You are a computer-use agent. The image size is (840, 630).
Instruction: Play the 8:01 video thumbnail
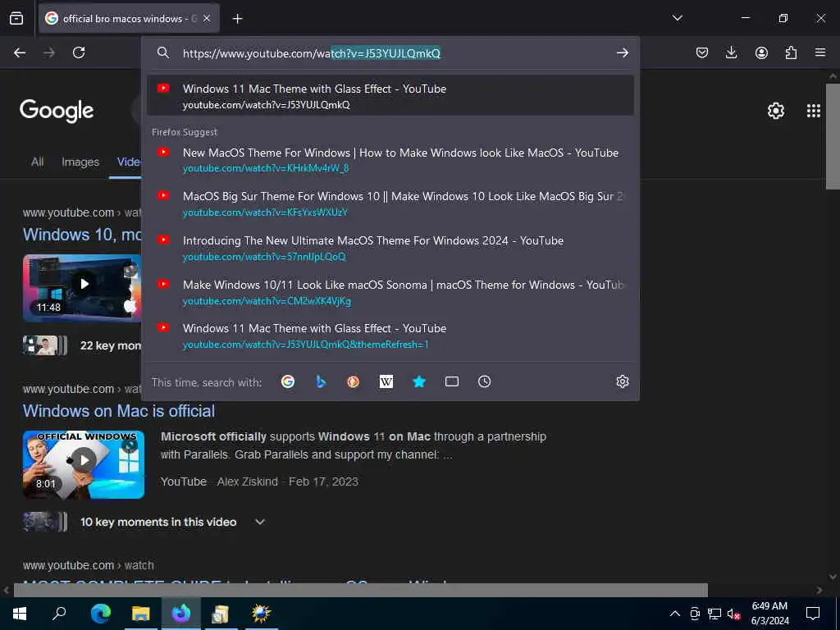[84, 464]
